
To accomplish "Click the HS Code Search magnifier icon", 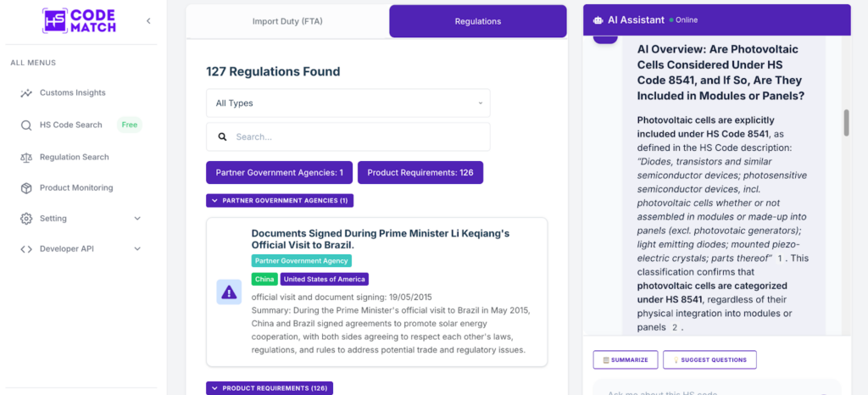I will pyautogui.click(x=25, y=125).
